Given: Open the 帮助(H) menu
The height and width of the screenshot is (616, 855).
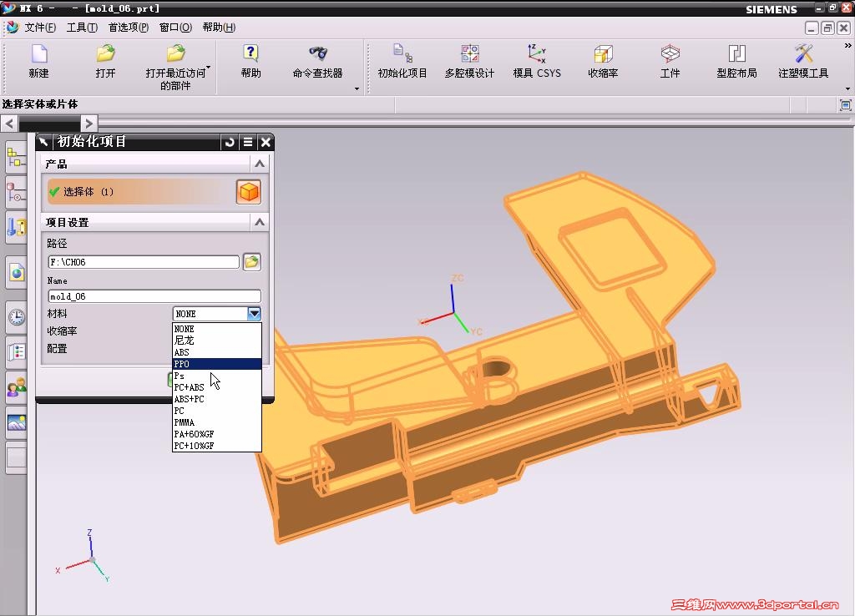Looking at the screenshot, I should [219, 28].
